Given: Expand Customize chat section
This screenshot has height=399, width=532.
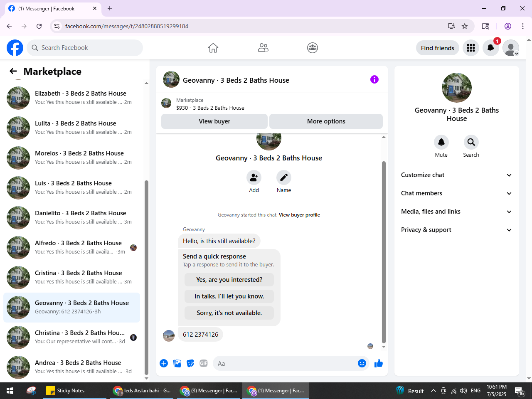Looking at the screenshot, I should click(457, 175).
